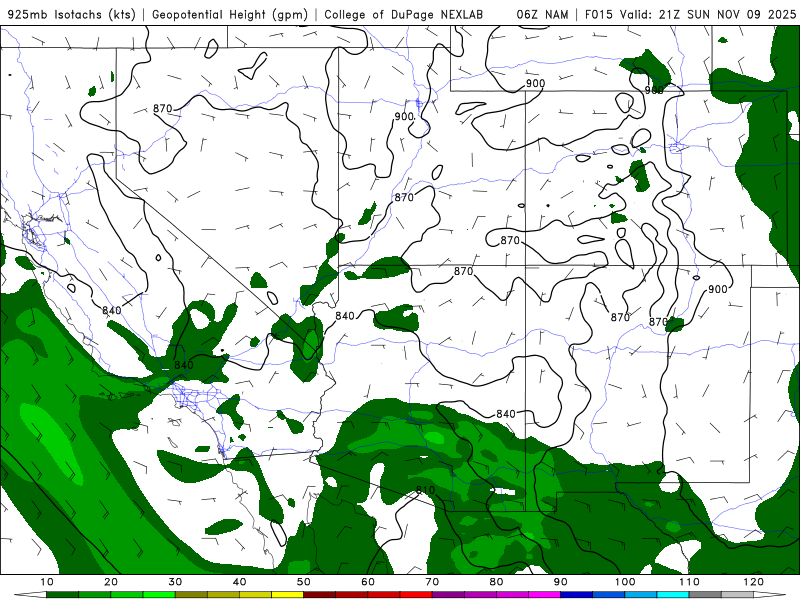Click the legend scale value '10'
The height and width of the screenshot is (600, 800).
46,582
